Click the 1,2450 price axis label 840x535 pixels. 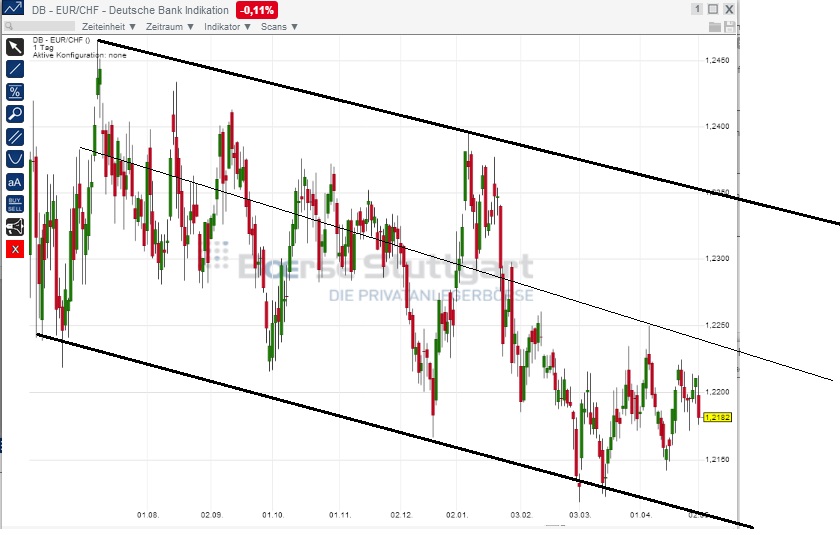tap(717, 61)
